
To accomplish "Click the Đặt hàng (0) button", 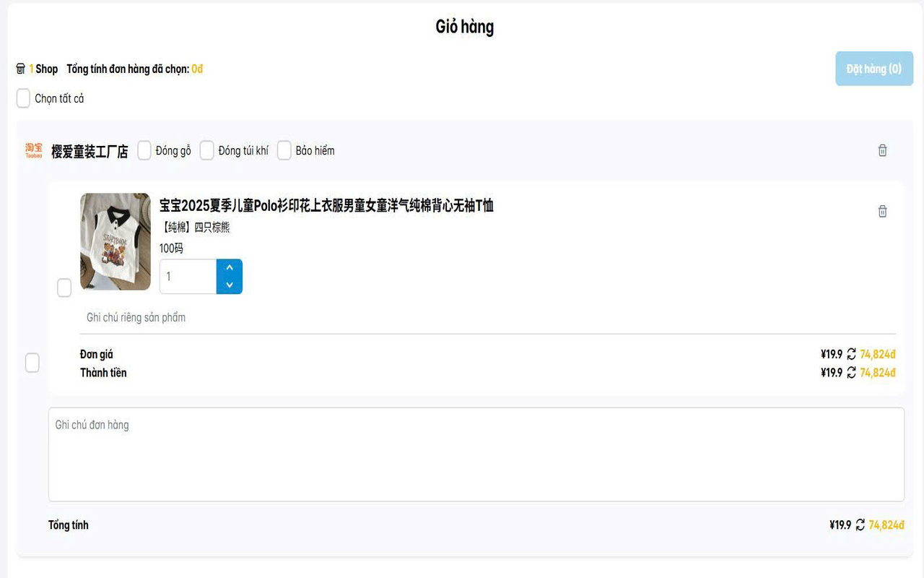I will pos(873,68).
